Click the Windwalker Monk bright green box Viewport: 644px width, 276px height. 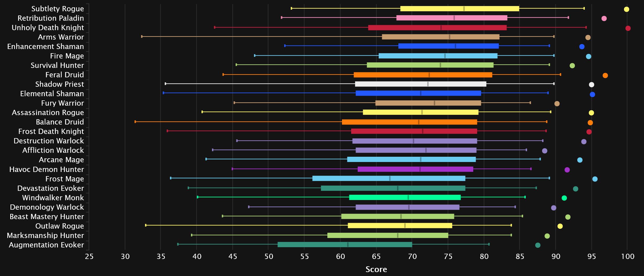[x=405, y=198]
